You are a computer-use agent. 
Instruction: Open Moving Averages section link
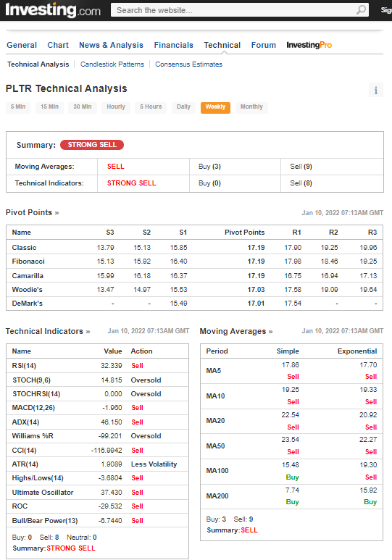pos(236,331)
